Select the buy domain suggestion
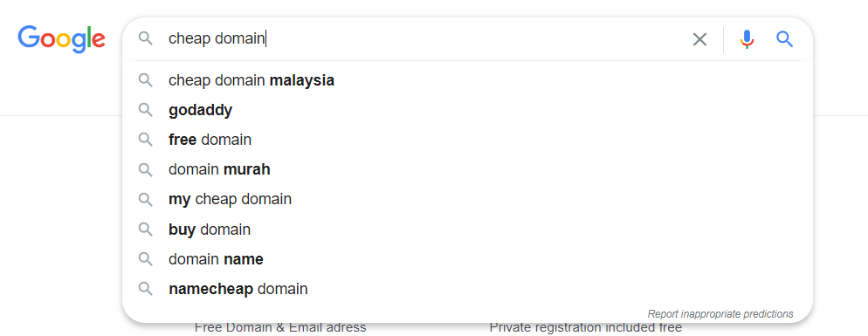Viewport: 868px width, 336px height. pos(467,230)
